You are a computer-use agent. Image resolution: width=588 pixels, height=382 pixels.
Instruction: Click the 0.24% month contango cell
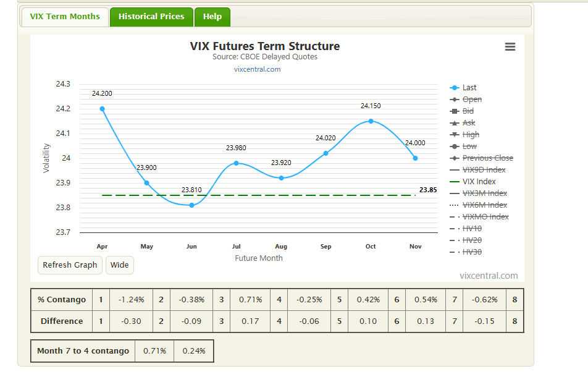coord(194,351)
